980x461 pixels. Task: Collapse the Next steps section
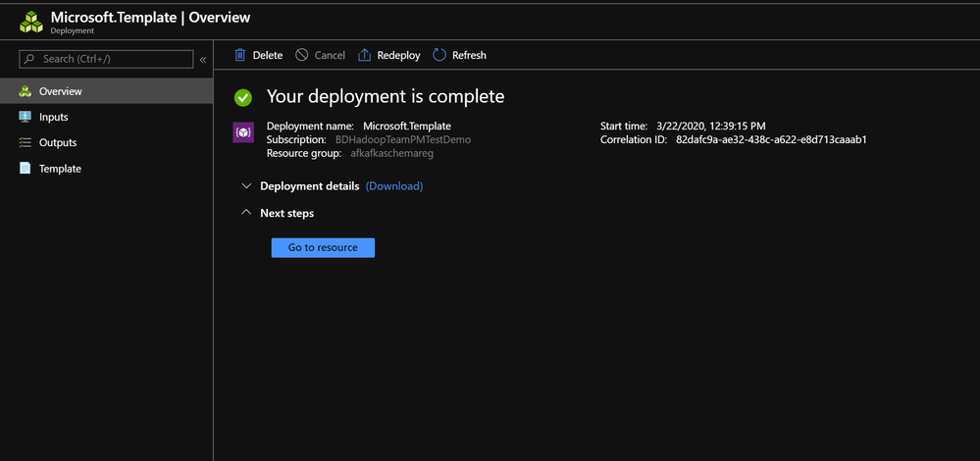click(x=247, y=213)
